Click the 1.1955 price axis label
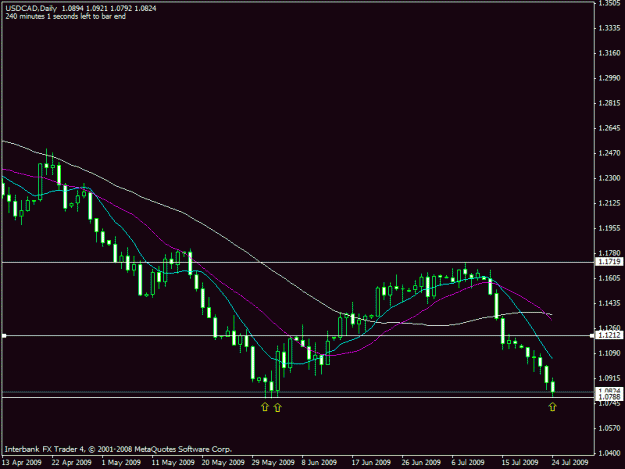625x469 pixels. point(610,228)
